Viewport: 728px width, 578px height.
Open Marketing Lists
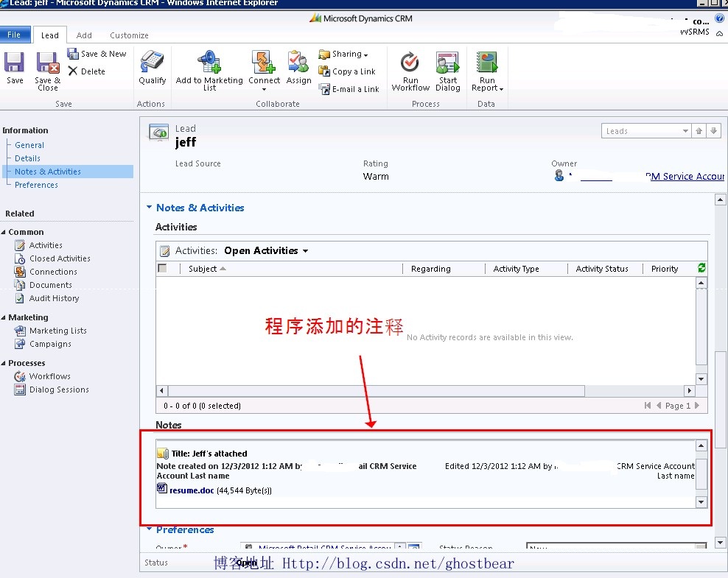tap(51, 331)
